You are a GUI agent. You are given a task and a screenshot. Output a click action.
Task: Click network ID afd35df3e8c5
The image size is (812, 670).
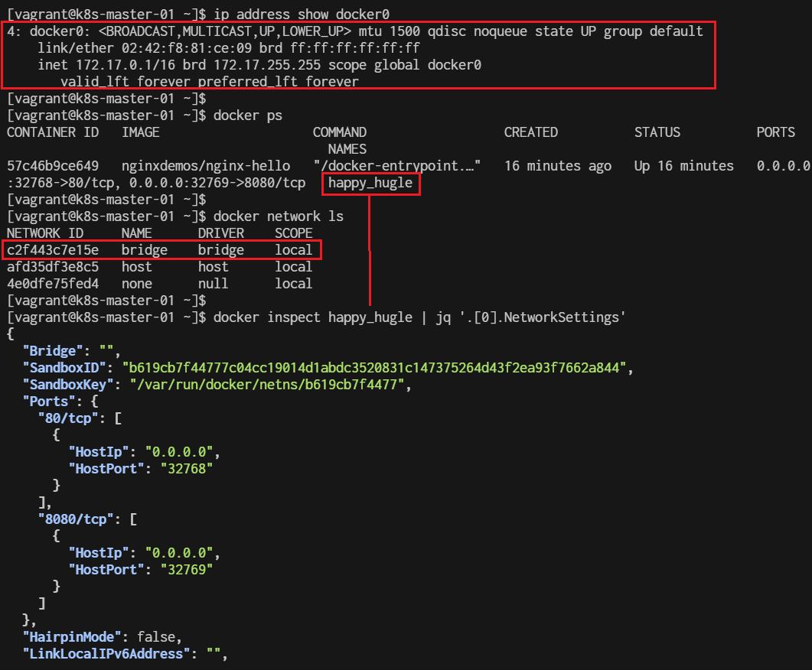53,267
